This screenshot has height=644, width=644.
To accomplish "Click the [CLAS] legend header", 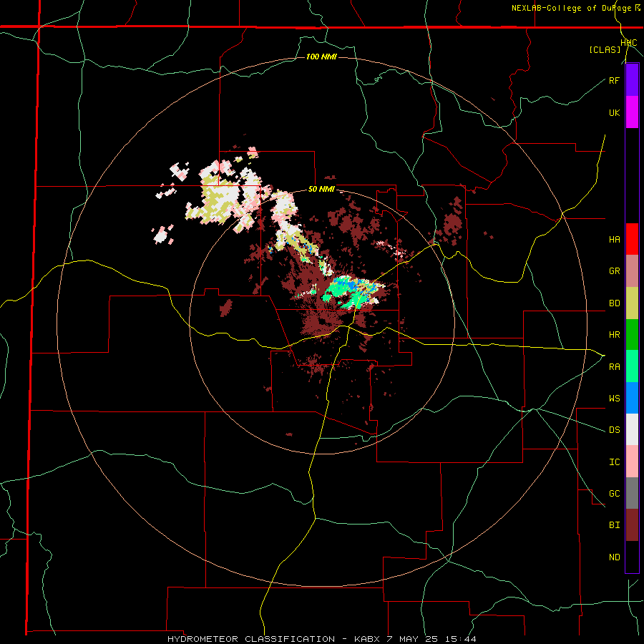I will pos(605,50).
